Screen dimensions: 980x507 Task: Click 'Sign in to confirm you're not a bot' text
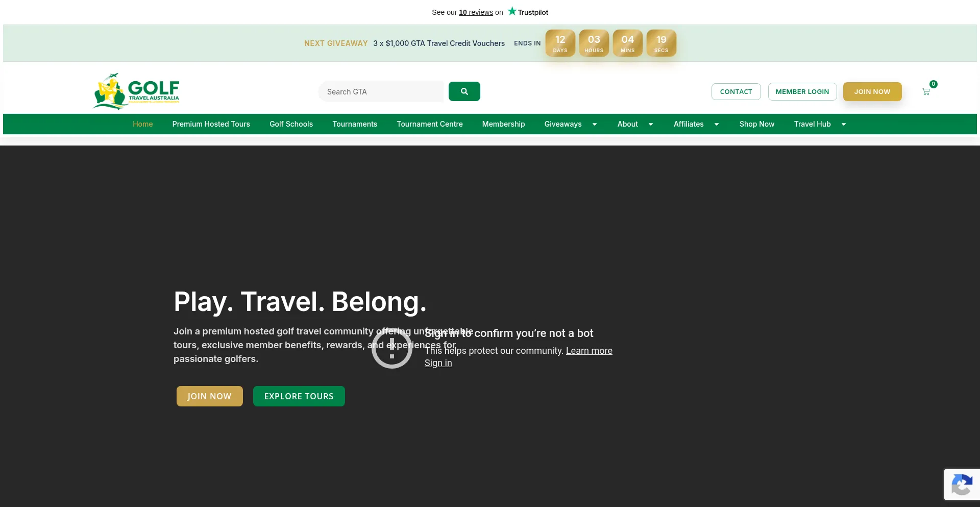click(x=509, y=333)
